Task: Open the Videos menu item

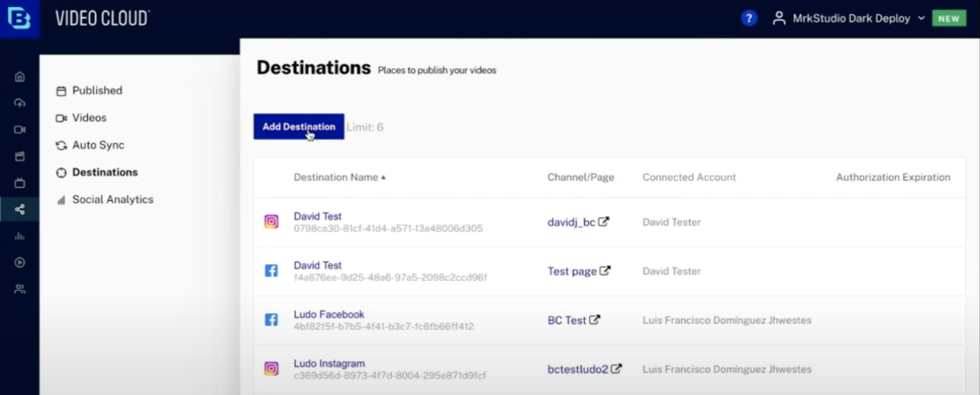Action: point(90,118)
